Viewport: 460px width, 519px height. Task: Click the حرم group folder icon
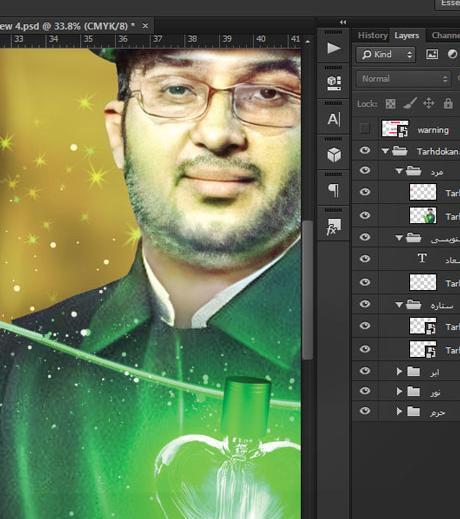[414, 411]
